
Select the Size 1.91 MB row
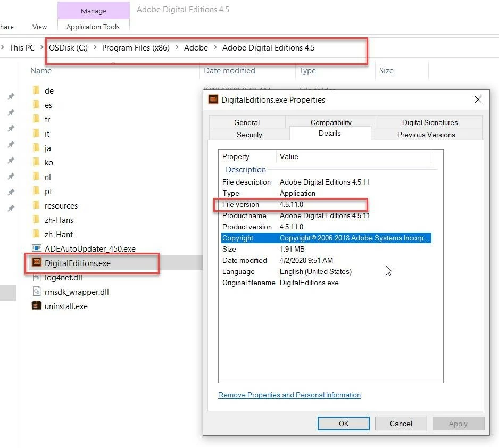pos(326,249)
